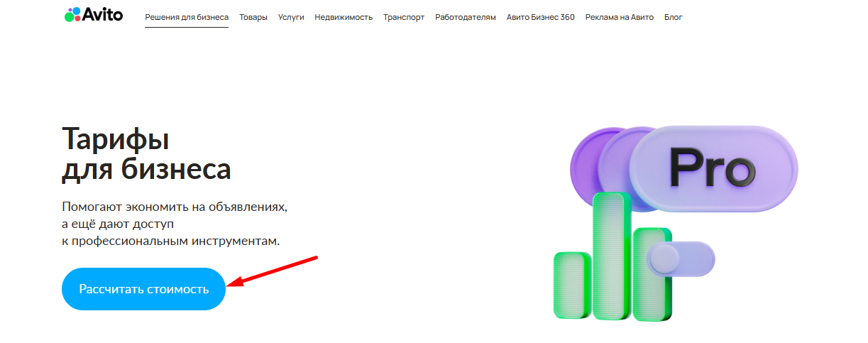Click the toggle switch graphic in illustration
The image size is (868, 343).
[x=680, y=258]
